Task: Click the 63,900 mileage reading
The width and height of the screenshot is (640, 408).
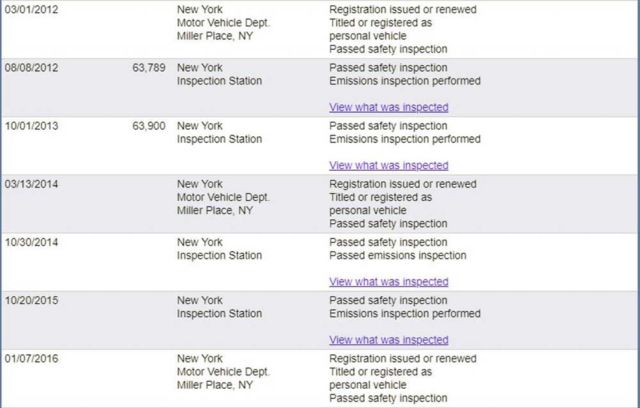Action: coord(149,126)
